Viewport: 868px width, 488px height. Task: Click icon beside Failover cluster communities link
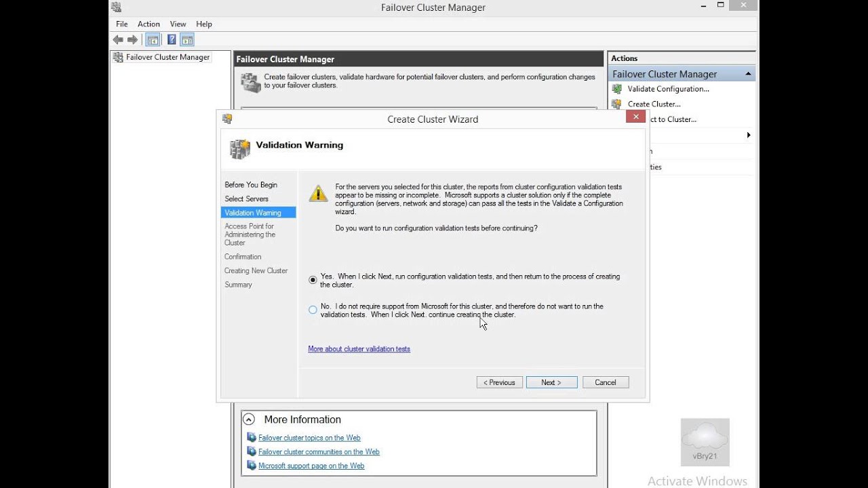[x=252, y=451]
